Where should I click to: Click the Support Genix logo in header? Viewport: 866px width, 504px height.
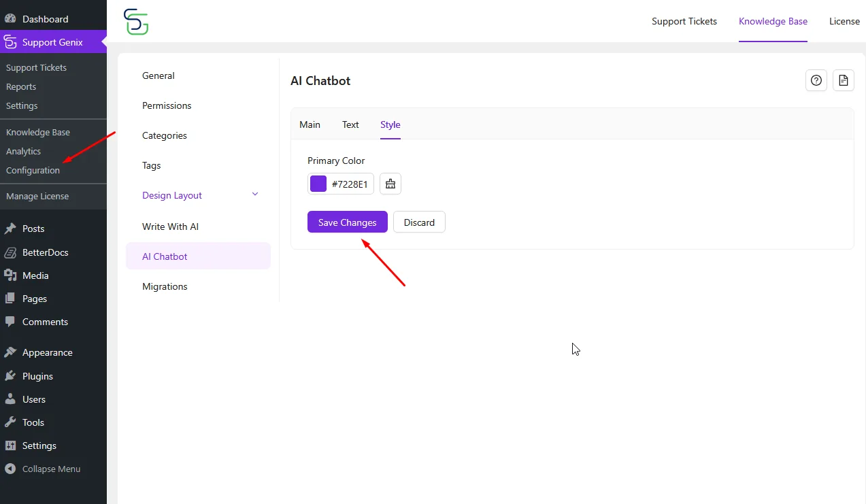(136, 22)
